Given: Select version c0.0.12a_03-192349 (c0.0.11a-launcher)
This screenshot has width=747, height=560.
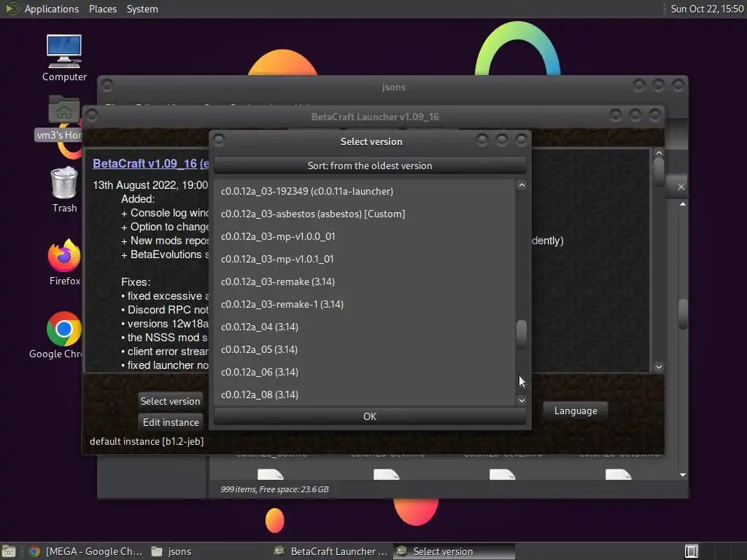Looking at the screenshot, I should (365, 192).
